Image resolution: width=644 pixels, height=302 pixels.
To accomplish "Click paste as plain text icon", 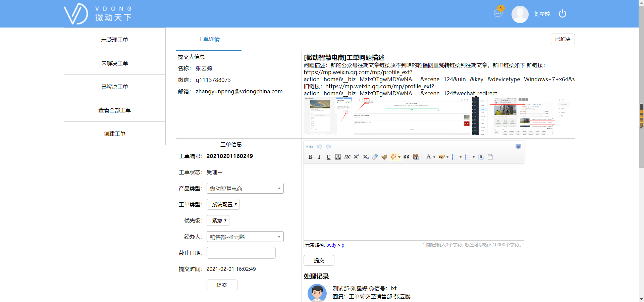I will point(416,157).
